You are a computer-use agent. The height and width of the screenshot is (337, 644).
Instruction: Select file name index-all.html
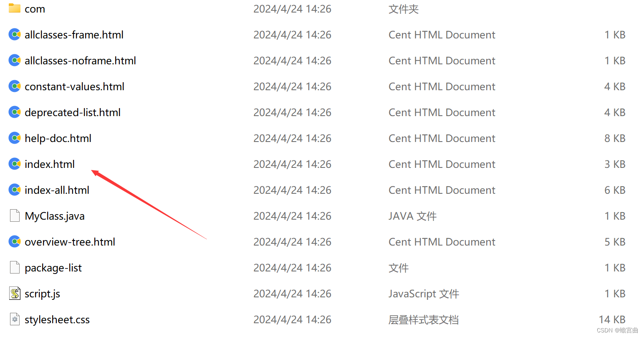coord(57,190)
